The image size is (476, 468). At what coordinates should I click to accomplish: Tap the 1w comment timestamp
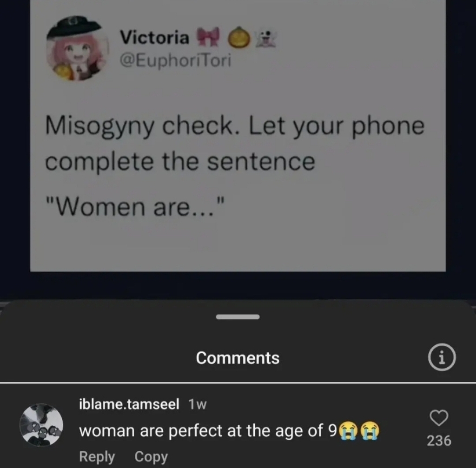[x=197, y=405]
